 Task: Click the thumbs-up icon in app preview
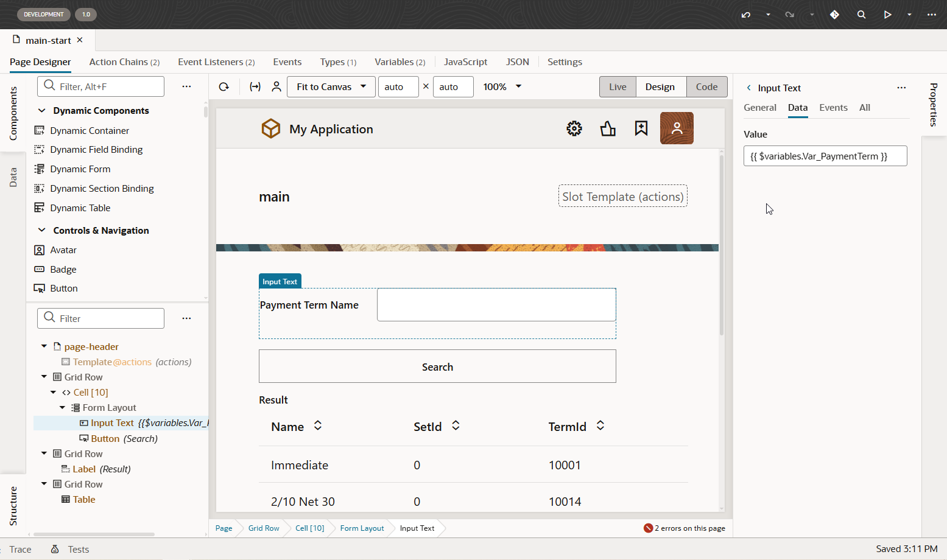[x=608, y=128]
